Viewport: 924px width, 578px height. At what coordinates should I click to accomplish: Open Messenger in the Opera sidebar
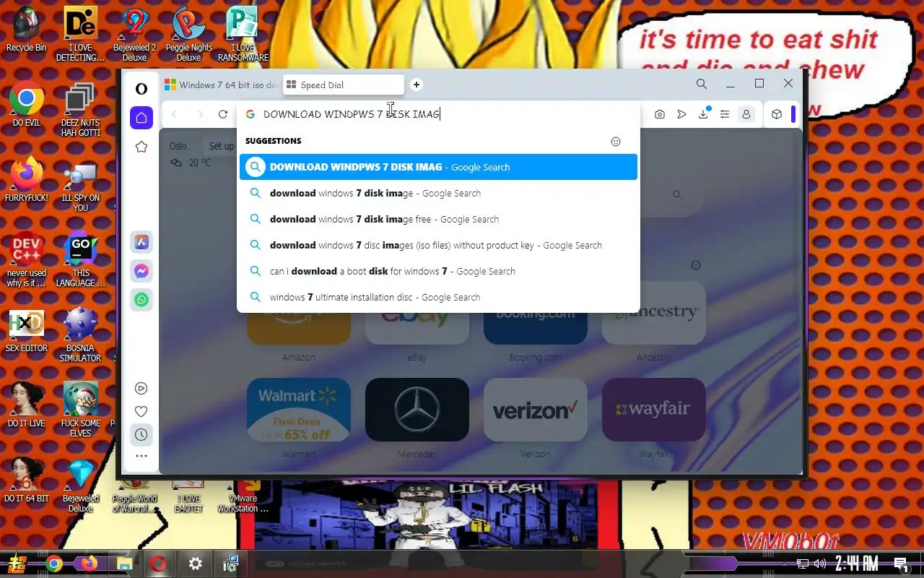[141, 271]
